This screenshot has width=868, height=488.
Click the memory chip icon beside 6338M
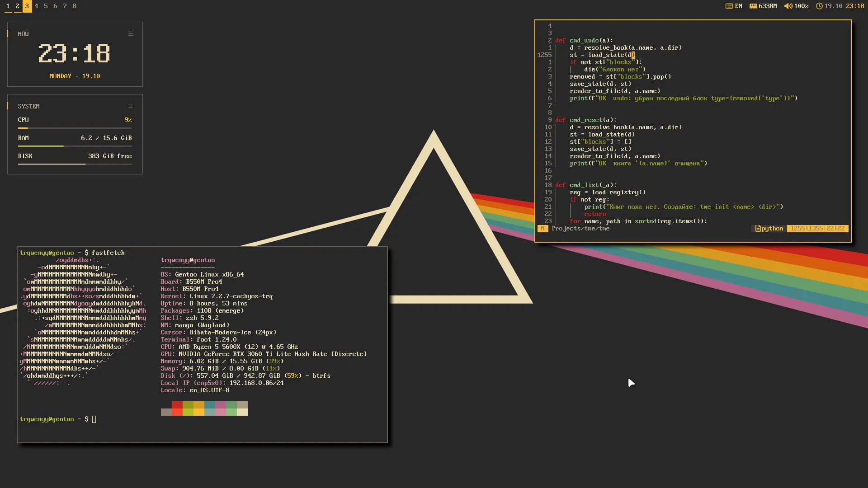pyautogui.click(x=753, y=6)
